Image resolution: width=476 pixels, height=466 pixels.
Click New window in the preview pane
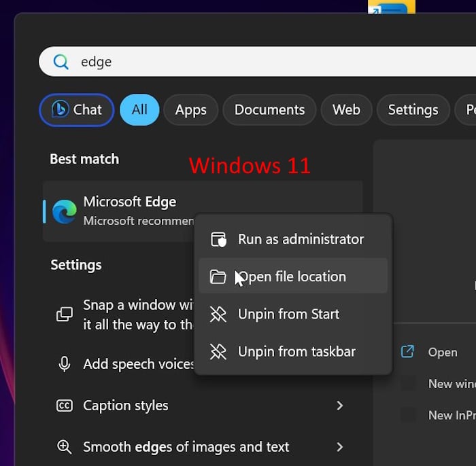pyautogui.click(x=452, y=384)
